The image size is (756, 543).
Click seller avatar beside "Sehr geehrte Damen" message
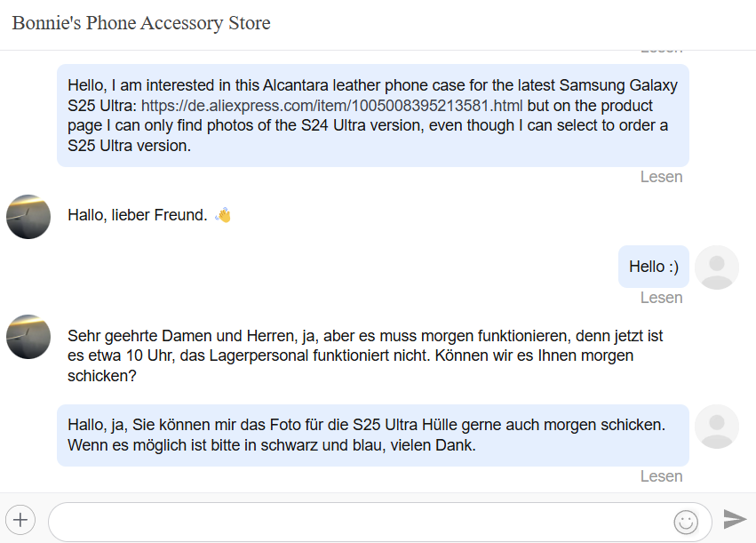[x=28, y=336]
